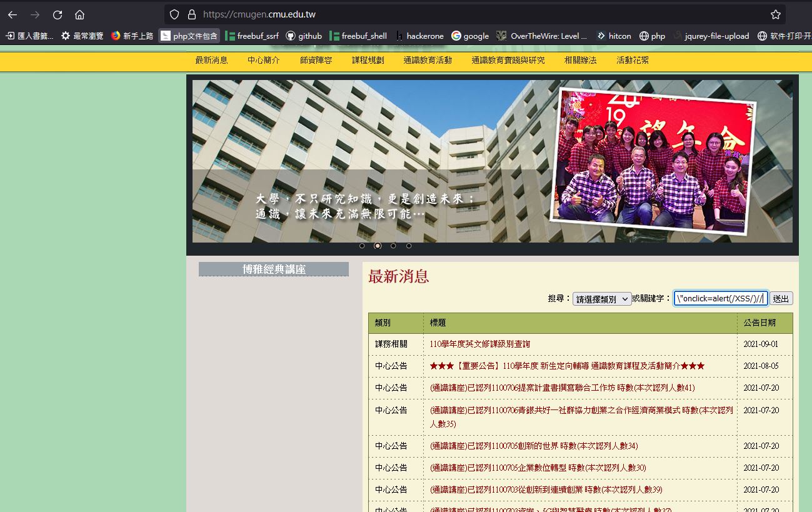Open the browser home page icon
This screenshot has height=512, width=812.
pos(79,14)
